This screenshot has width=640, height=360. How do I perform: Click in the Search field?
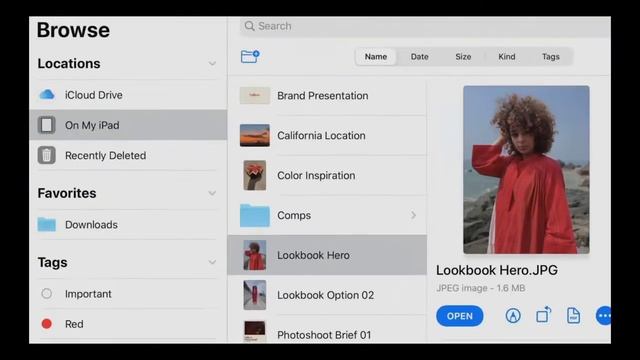click(425, 26)
